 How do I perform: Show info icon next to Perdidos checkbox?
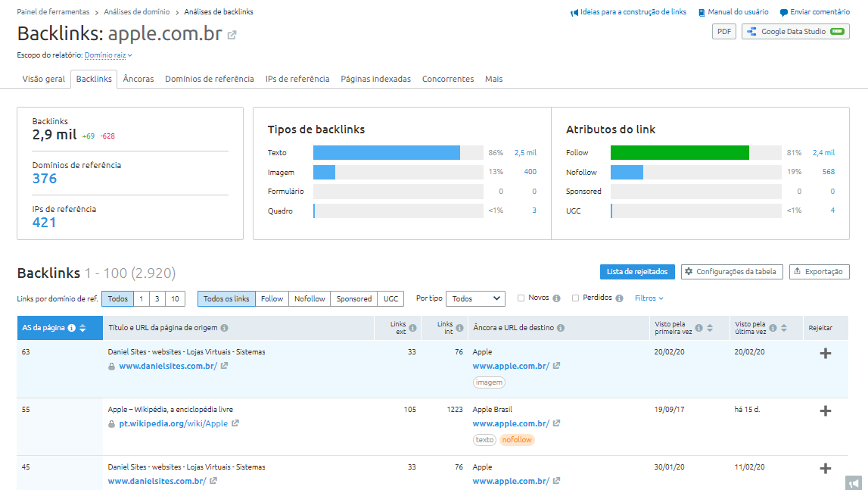[x=619, y=298]
